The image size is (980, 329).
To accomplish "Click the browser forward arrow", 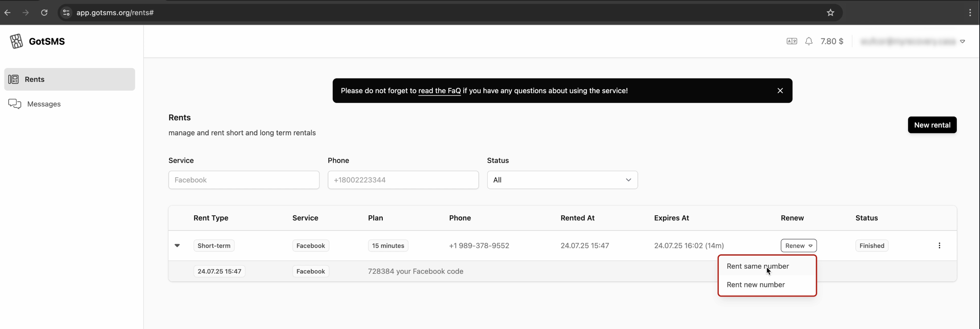I will pos(26,13).
